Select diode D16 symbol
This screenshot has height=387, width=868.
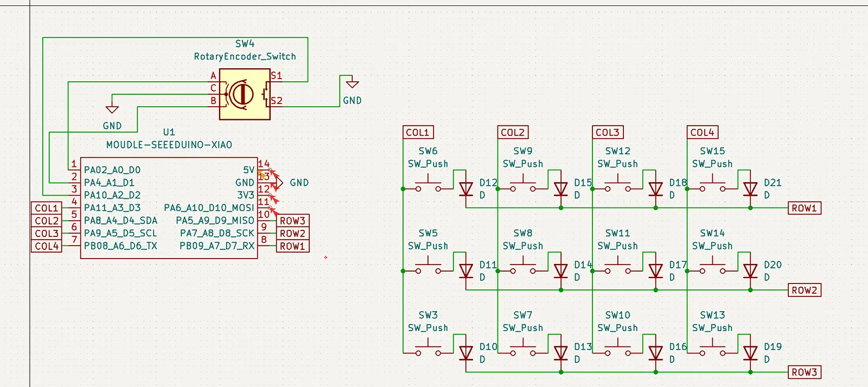(656, 353)
